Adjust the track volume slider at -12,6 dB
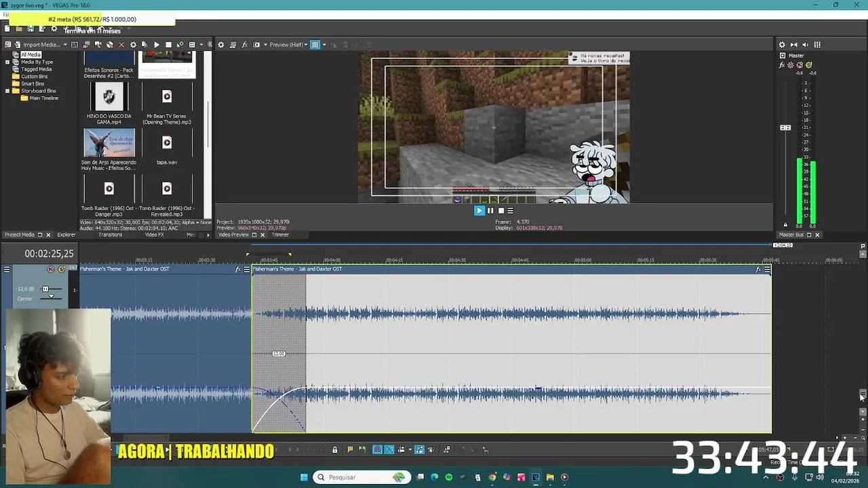 [45, 289]
